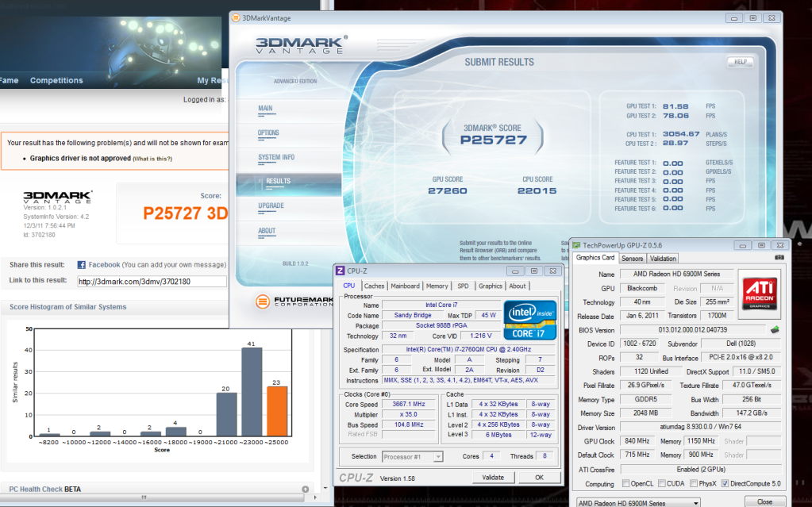The width and height of the screenshot is (812, 507).
Task: Open the Sensors tab in GPU-Z
Action: (632, 259)
